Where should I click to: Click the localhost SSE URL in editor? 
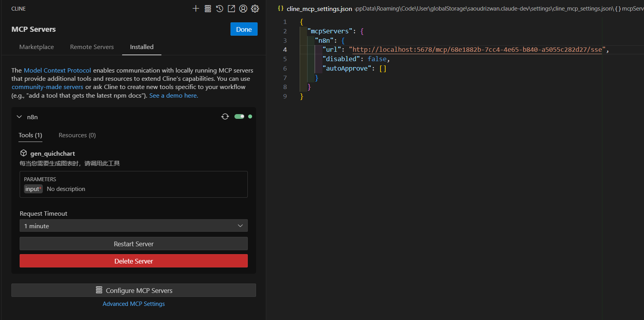tap(477, 49)
